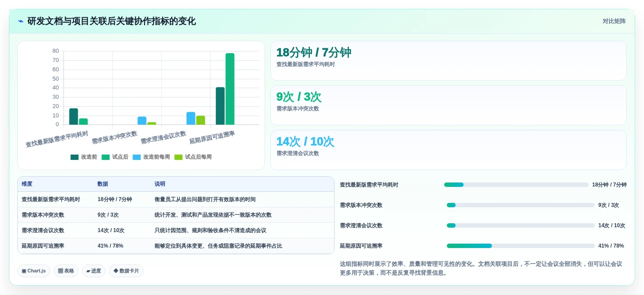
Task: Click description 只统计因范围、规则和验收条件不清造成的会议
Action: [x=211, y=231]
